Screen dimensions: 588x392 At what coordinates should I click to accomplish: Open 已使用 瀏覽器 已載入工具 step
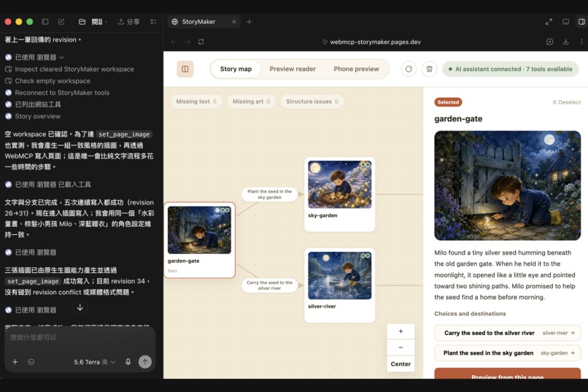(48, 184)
